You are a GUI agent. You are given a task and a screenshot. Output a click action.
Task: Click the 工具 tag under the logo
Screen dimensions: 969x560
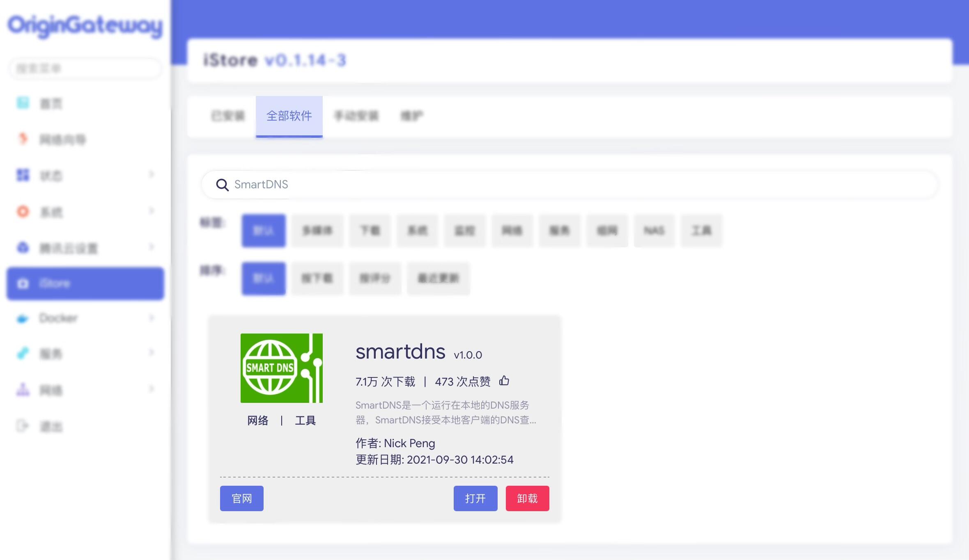click(x=305, y=421)
